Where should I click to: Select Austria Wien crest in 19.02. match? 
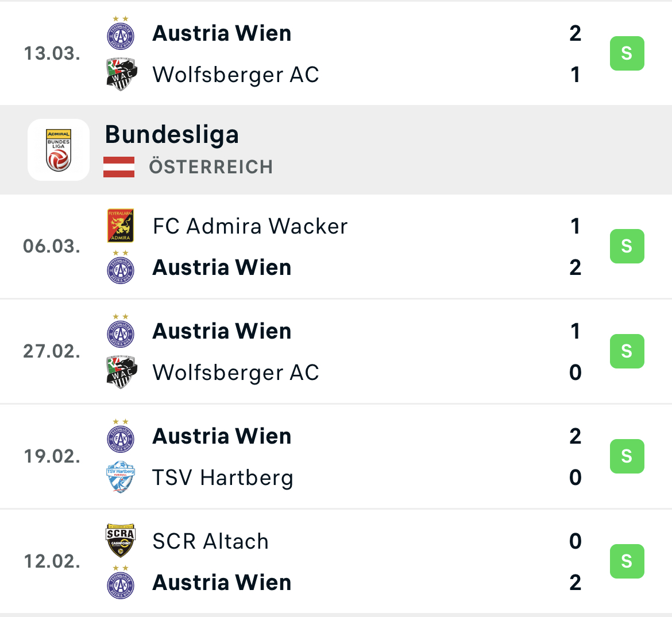pos(121,436)
